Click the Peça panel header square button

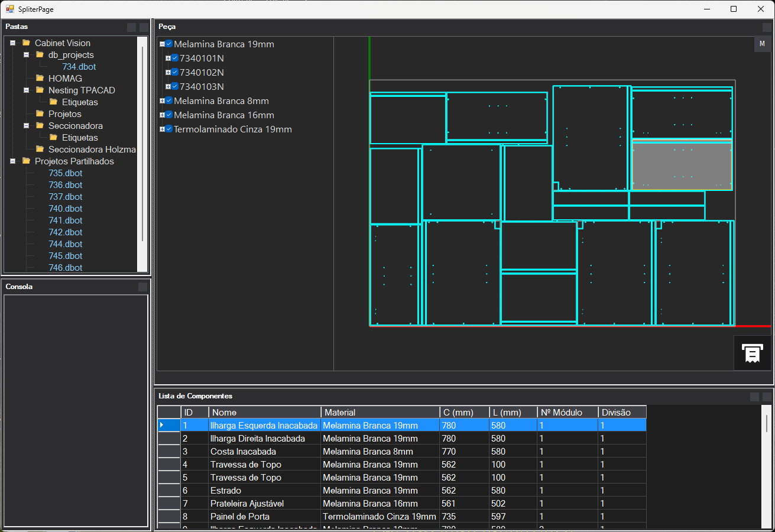(767, 27)
